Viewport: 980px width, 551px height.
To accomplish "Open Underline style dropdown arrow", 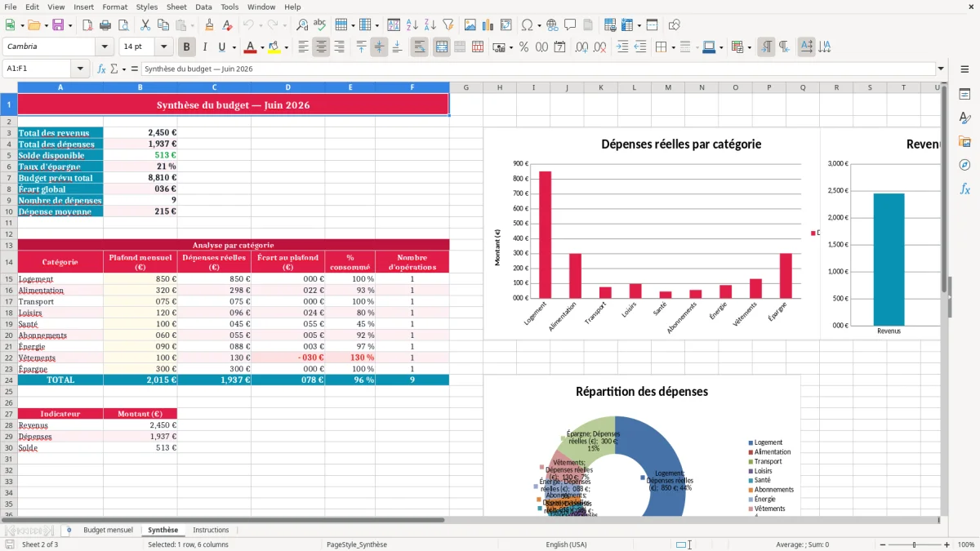I will (234, 47).
